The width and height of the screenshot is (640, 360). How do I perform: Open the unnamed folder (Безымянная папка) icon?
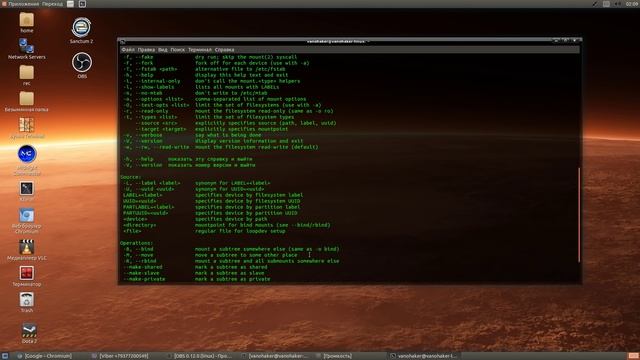tap(27, 101)
